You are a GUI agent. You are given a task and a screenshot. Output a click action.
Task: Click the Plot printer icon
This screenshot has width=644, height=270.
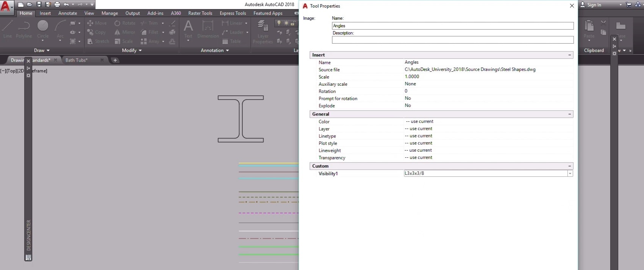(x=57, y=5)
